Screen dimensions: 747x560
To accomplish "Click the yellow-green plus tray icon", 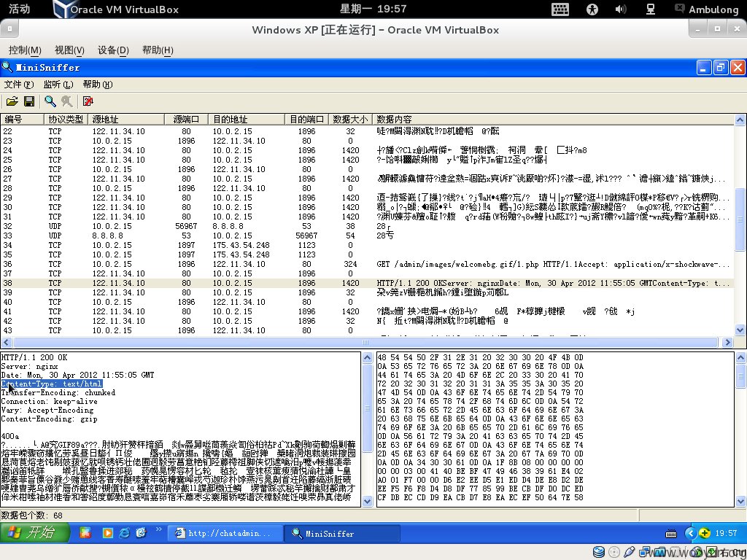I will [705, 533].
